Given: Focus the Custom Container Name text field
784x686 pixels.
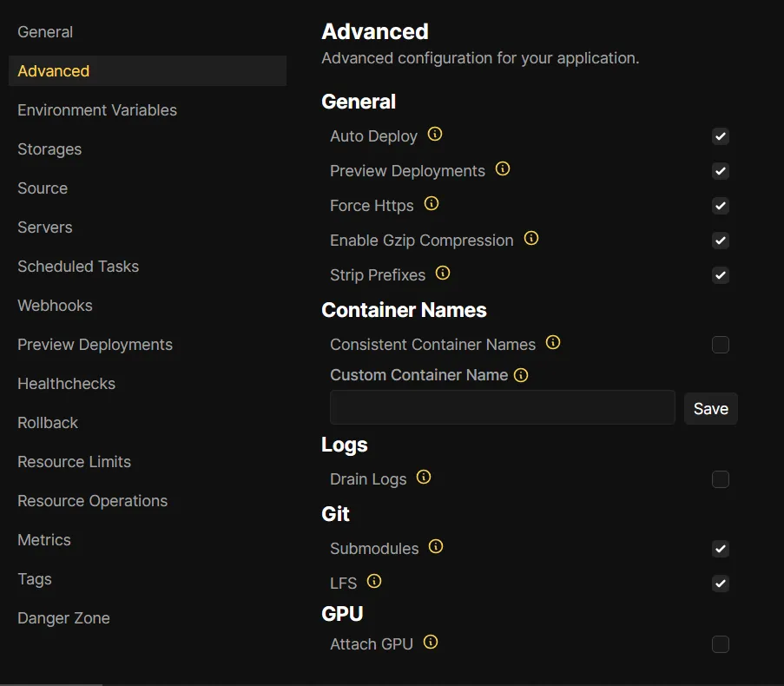Looking at the screenshot, I should point(502,407).
